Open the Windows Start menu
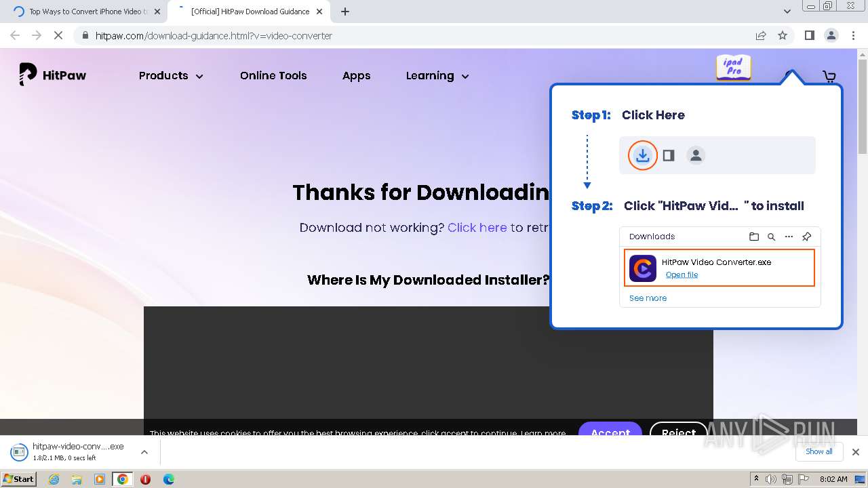This screenshot has height=488, width=868. [18, 479]
